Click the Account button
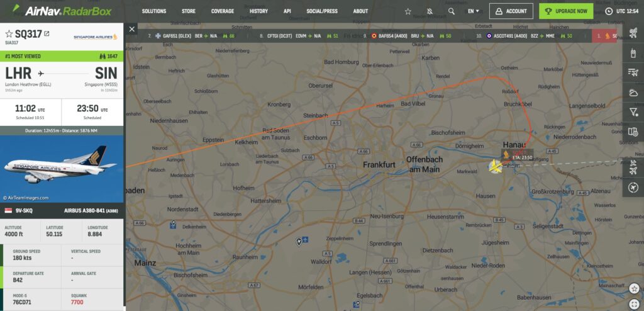This screenshot has height=311, width=644. pyautogui.click(x=511, y=11)
